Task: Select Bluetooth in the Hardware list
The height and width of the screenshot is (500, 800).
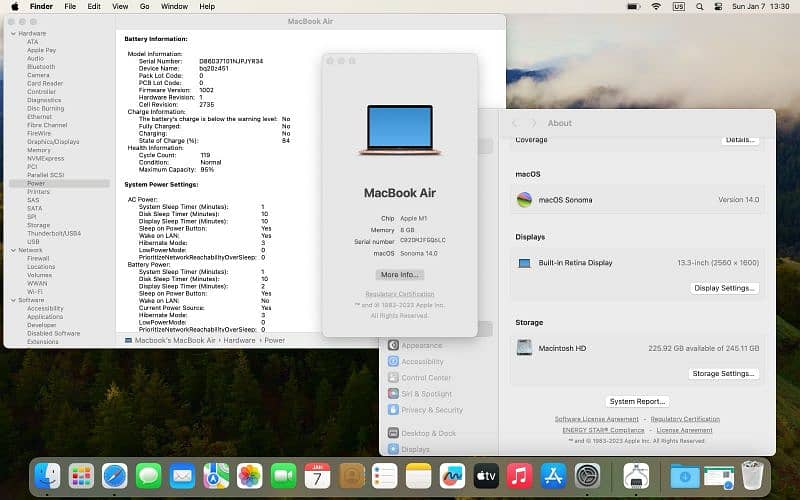Action: coord(41,67)
